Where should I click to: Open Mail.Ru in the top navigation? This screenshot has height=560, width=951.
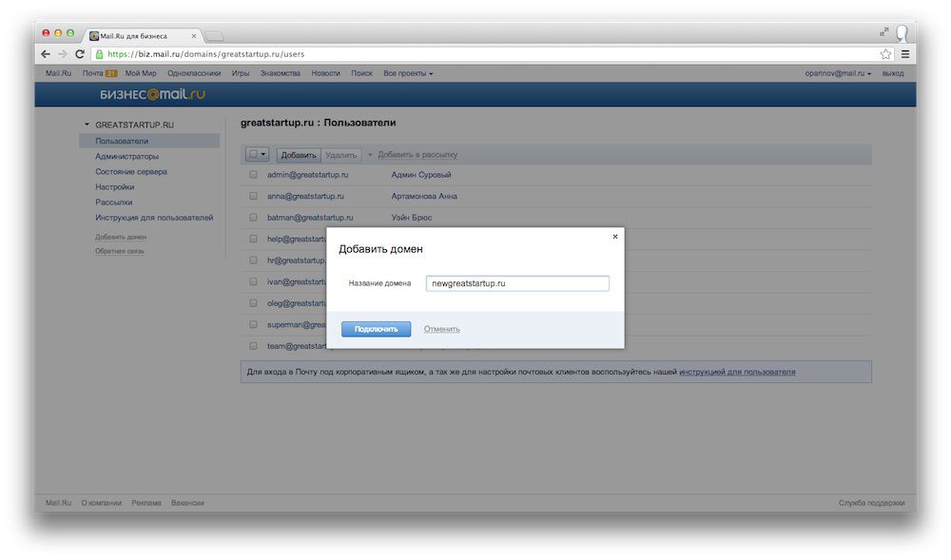58,73
